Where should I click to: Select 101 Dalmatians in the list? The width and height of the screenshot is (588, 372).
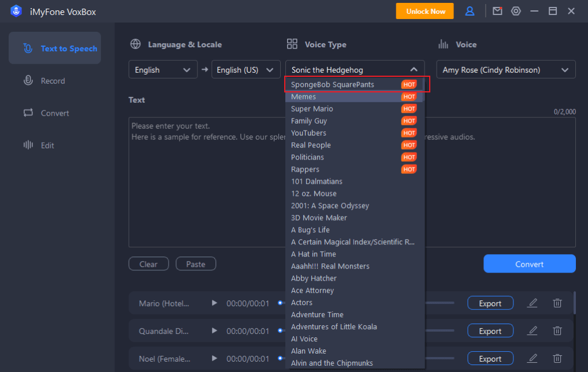354,181
